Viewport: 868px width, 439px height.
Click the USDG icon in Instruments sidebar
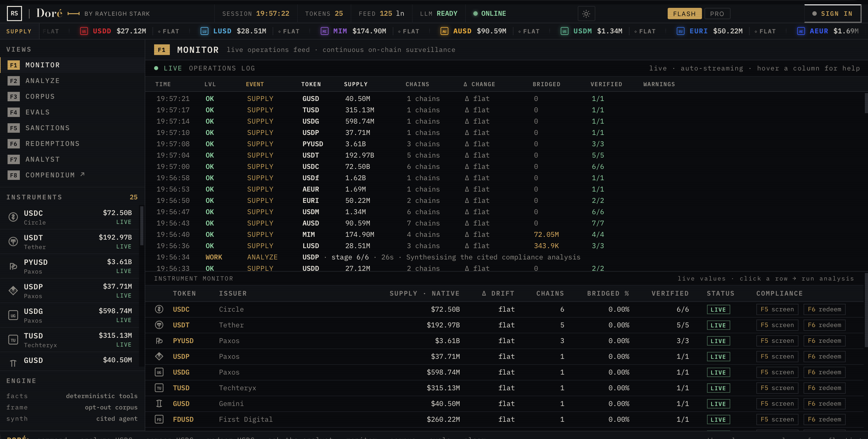coord(13,315)
